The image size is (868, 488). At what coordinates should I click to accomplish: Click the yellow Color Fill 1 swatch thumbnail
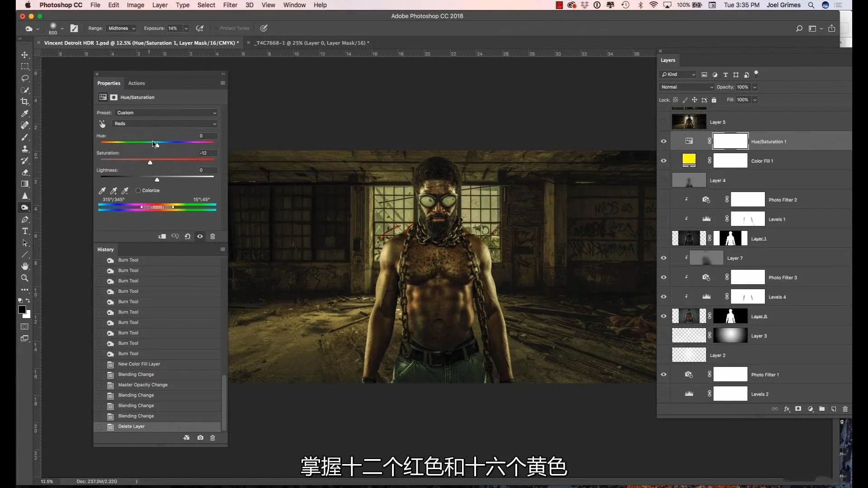pos(689,160)
